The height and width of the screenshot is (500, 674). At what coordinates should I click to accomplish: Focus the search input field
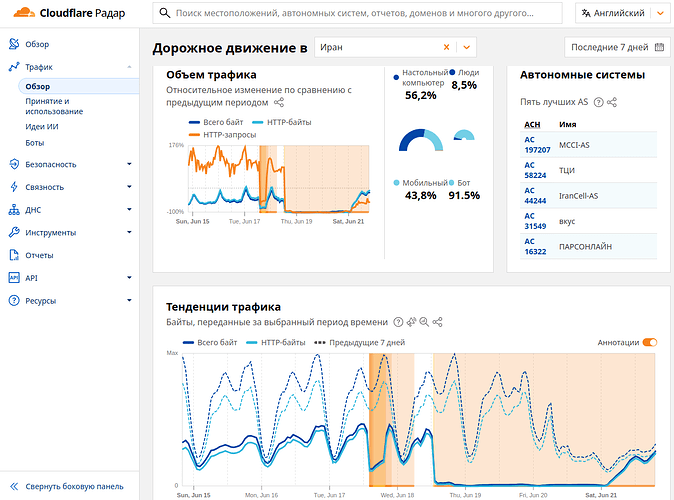click(357, 13)
